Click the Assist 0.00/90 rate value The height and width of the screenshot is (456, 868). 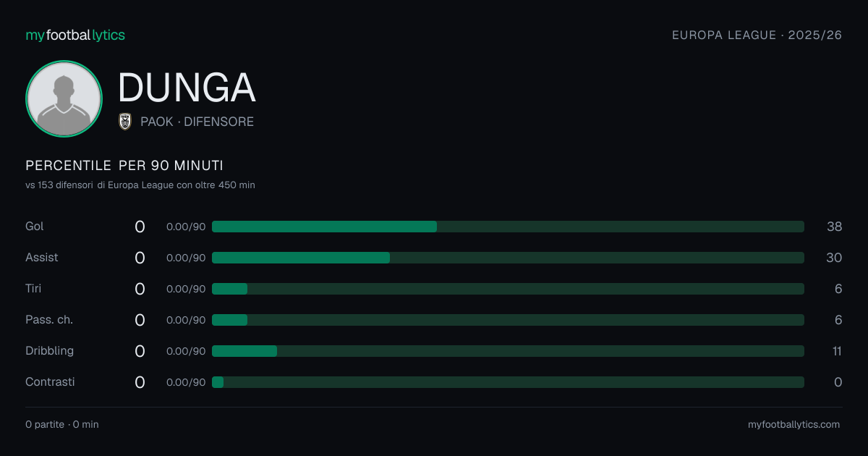(x=186, y=258)
